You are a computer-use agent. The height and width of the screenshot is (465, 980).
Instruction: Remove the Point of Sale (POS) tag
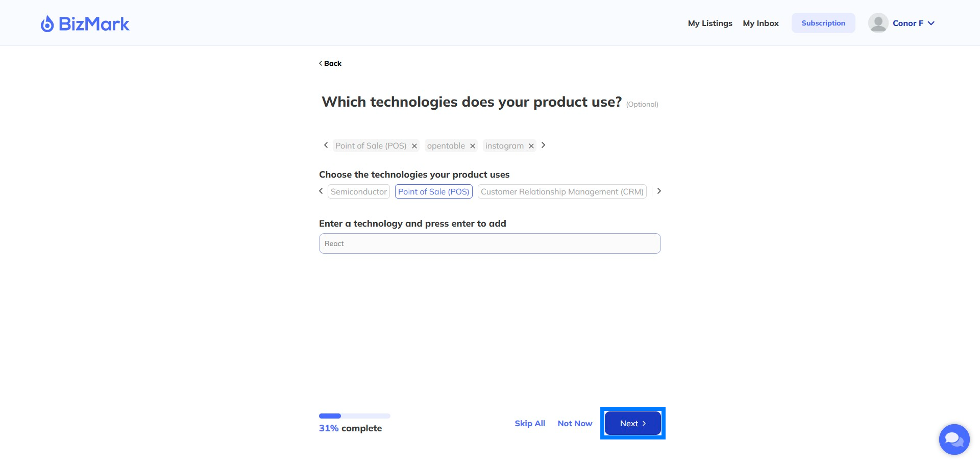414,146
